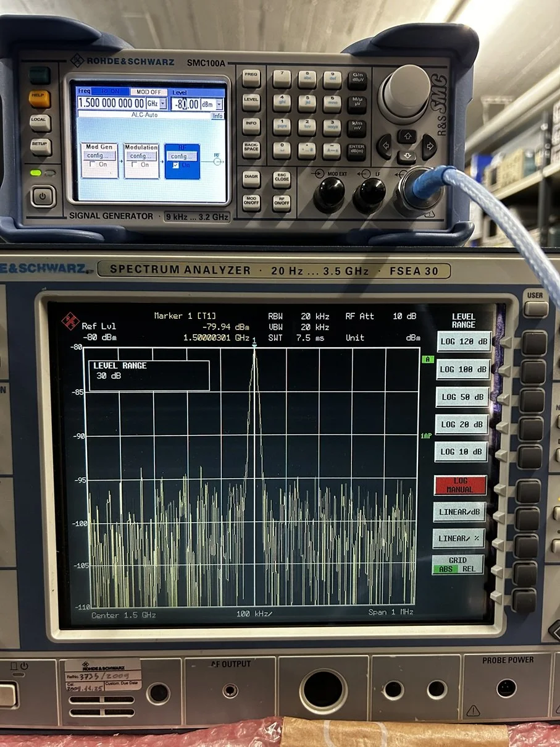Select the LOG 120 dB softkey

point(463,342)
